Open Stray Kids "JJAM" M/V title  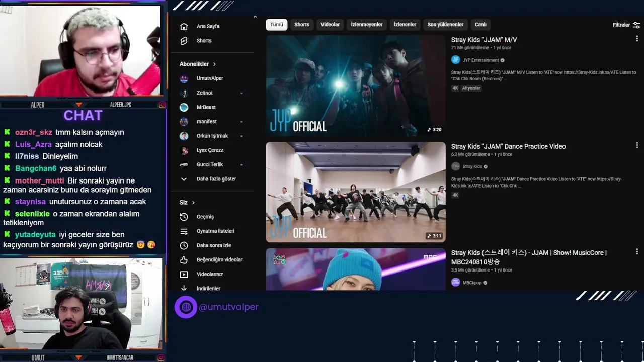point(484,40)
